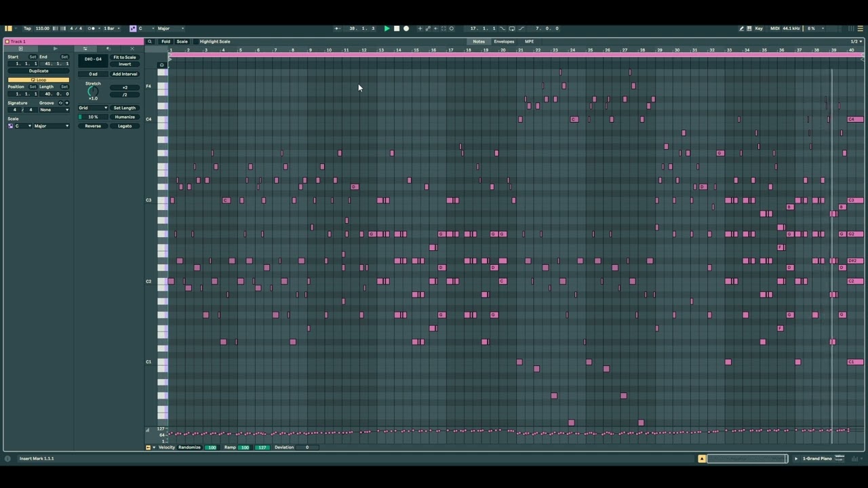
Task: Open the generative tools tab icon
Action: tap(132, 49)
